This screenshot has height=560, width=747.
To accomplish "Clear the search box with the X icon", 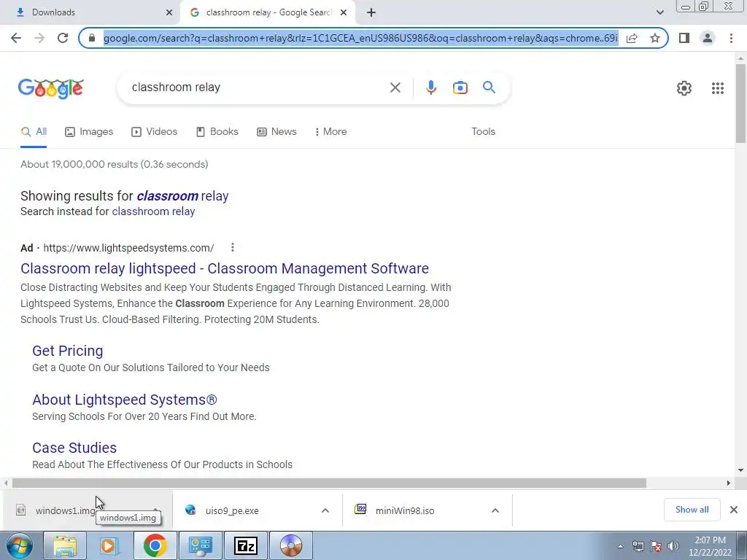I will click(395, 87).
